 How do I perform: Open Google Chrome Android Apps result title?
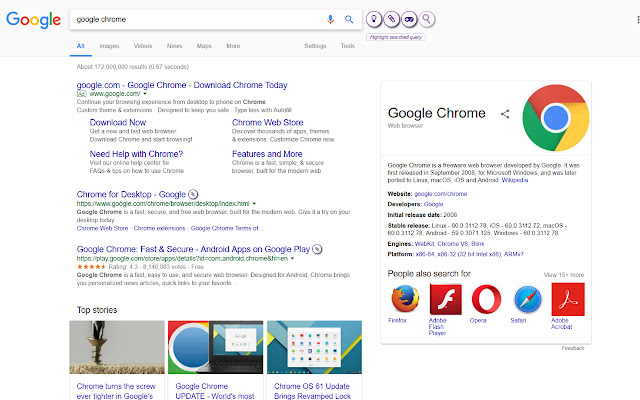193,249
